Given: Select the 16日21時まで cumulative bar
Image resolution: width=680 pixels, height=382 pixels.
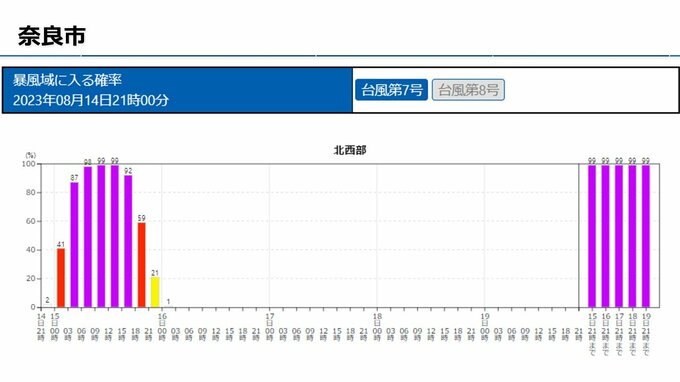Looking at the screenshot, I should point(605,236).
